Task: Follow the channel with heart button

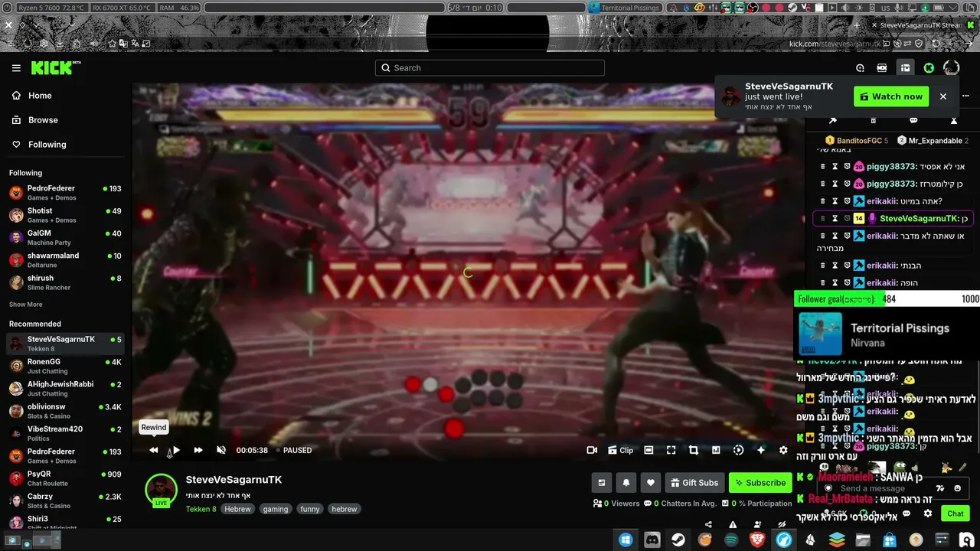Action: tap(651, 483)
